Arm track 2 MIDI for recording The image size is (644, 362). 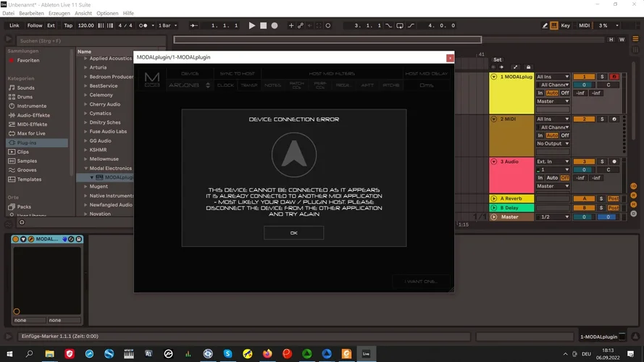(x=614, y=119)
